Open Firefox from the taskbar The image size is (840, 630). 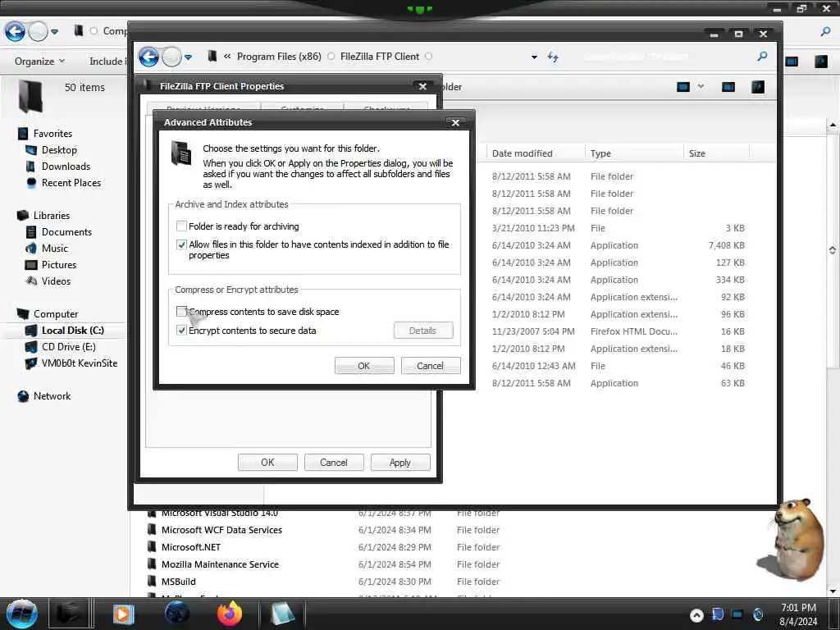[230, 614]
